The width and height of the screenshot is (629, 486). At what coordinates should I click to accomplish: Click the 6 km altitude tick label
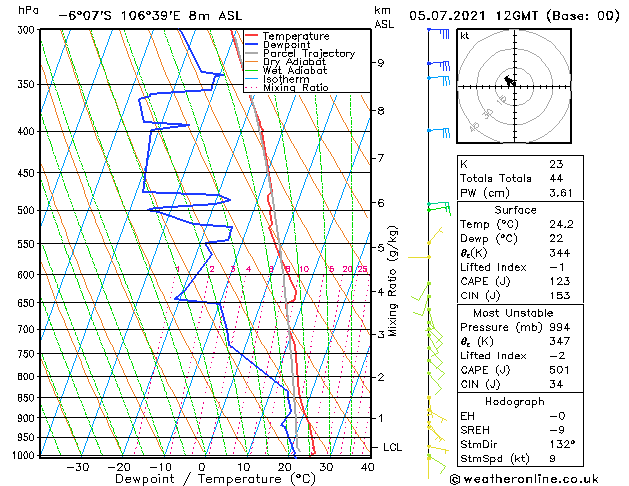[381, 203]
